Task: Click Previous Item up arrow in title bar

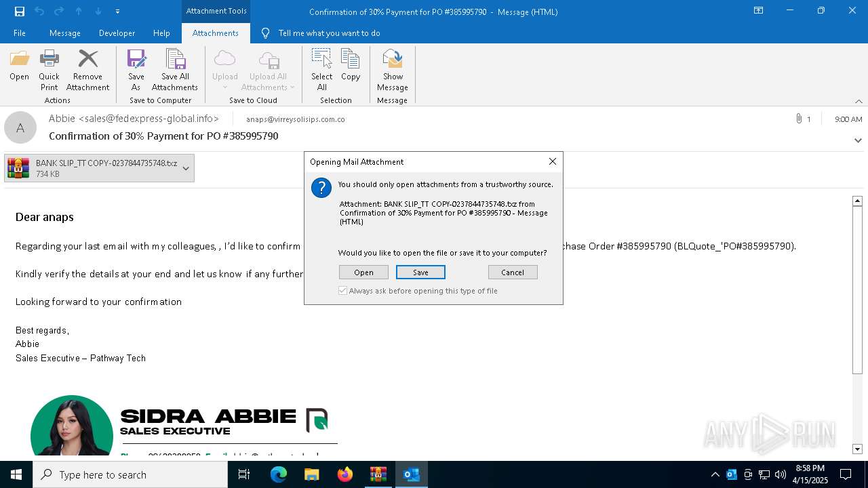Action: tap(79, 11)
